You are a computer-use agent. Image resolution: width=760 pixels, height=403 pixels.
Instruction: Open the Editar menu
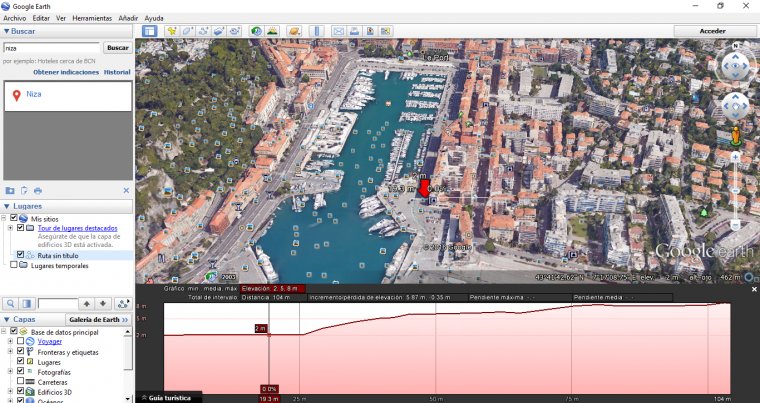[41, 18]
